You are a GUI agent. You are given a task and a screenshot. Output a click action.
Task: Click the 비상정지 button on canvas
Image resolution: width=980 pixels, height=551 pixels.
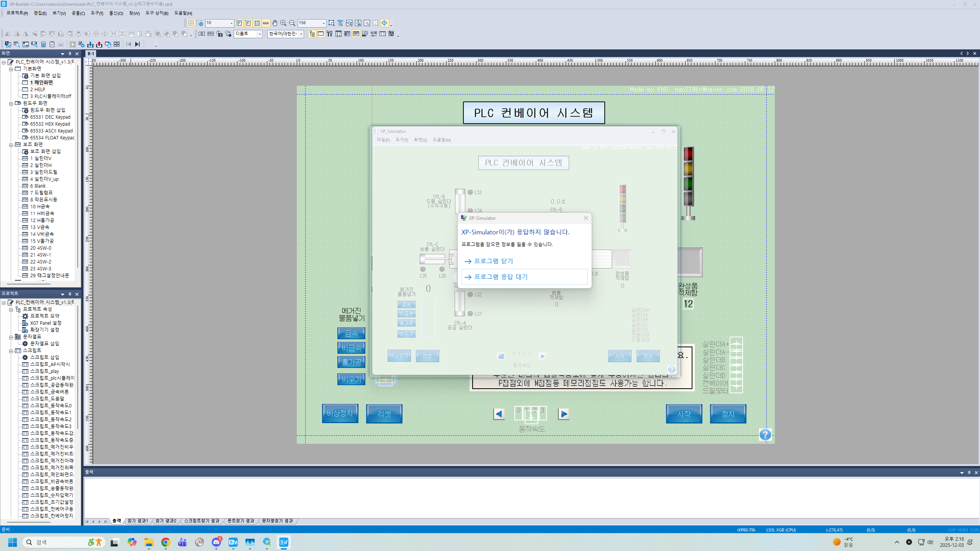point(340,414)
